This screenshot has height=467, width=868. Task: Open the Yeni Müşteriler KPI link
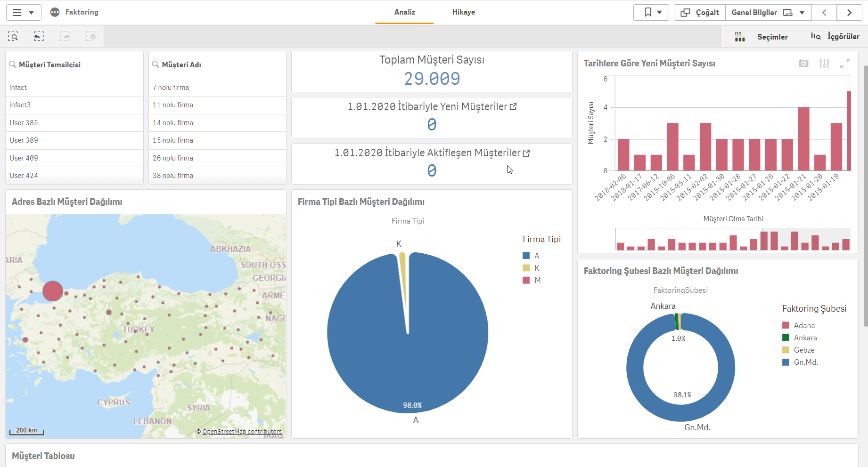point(513,107)
